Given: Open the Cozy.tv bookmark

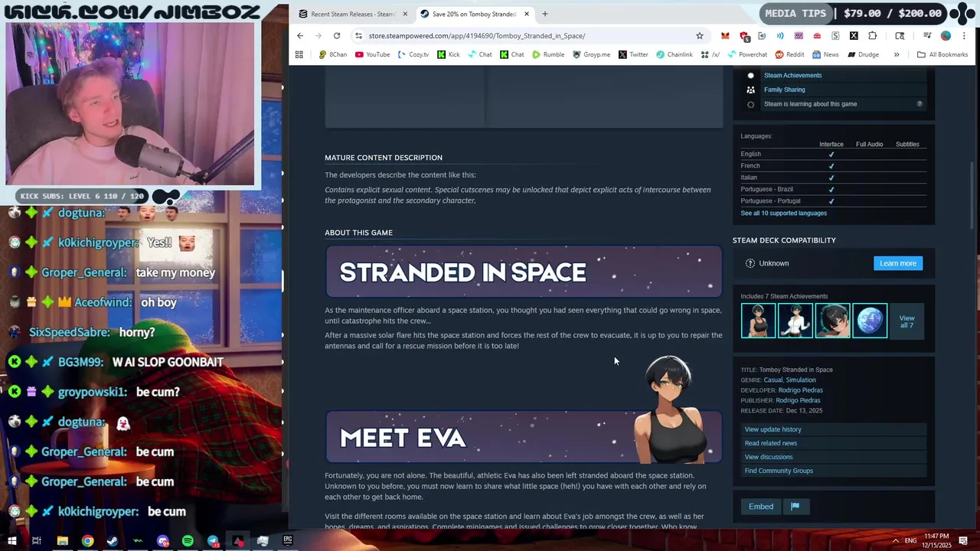Looking at the screenshot, I should (x=413, y=54).
